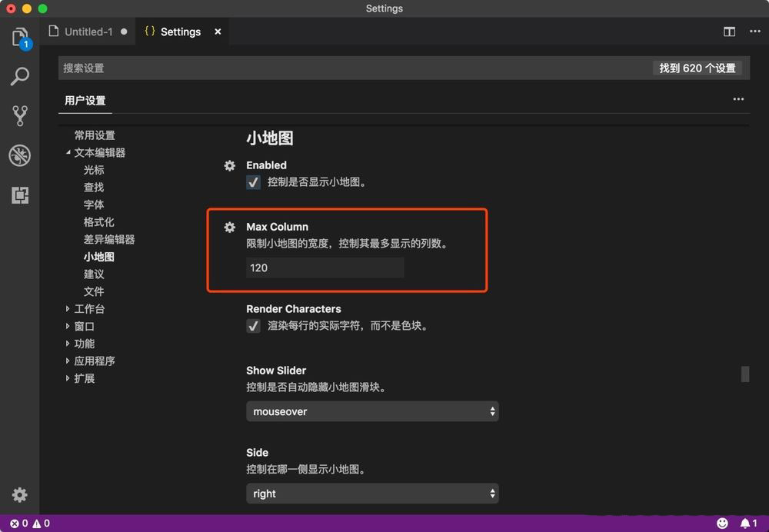Screen dimensions: 769x532
Task: Open the Side dropdown set to right
Action: 372,493
